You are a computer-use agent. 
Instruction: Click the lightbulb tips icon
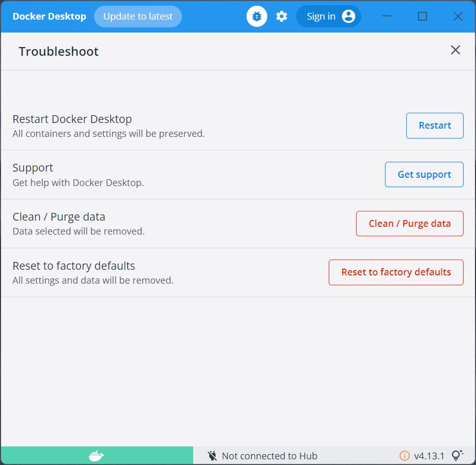click(457, 455)
